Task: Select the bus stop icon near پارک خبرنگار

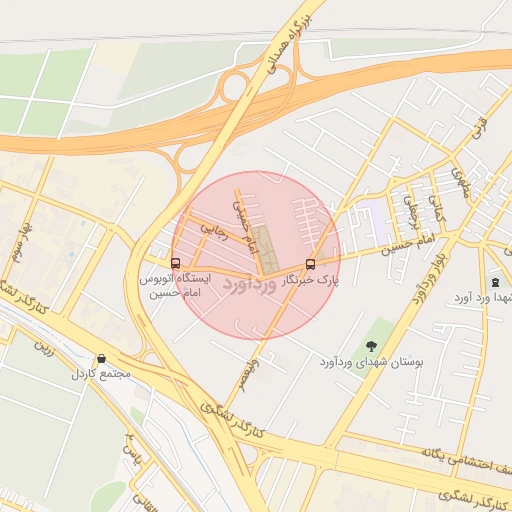Action: [x=310, y=264]
